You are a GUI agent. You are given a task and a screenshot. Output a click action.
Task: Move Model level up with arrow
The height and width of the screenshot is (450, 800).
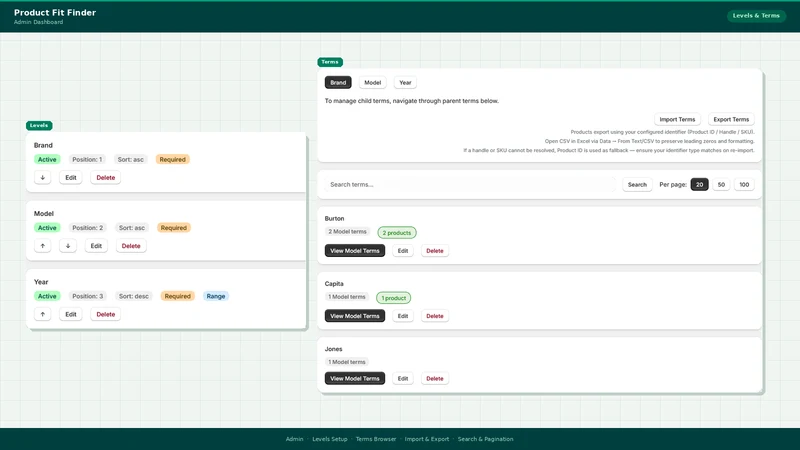coord(42,246)
